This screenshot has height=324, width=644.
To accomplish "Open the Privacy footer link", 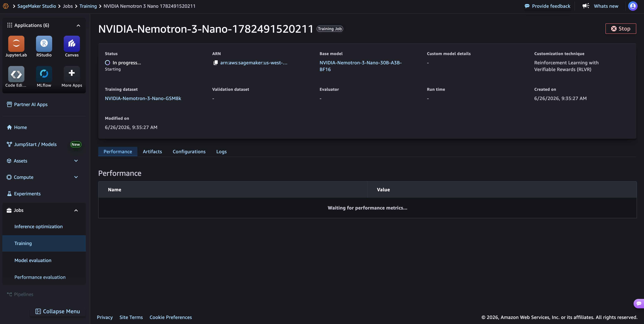I will [x=105, y=317].
